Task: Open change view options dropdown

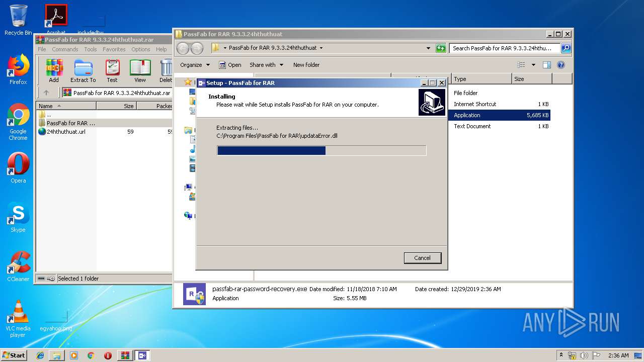Action: 533,65
